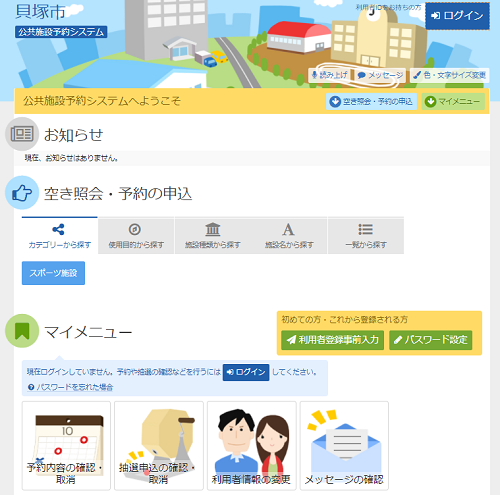Screen dimensions: 500x495
Task: Open 利用者登録事前入力 registration form
Action: click(x=333, y=340)
